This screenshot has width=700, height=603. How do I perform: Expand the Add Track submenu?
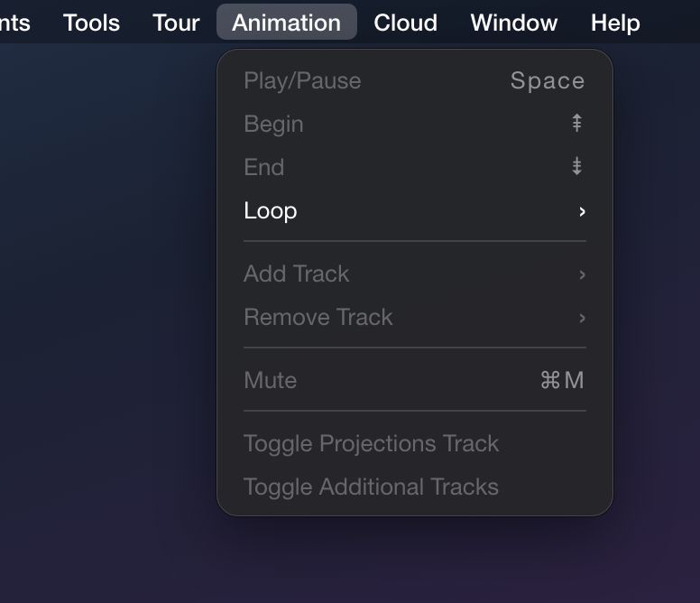click(415, 274)
